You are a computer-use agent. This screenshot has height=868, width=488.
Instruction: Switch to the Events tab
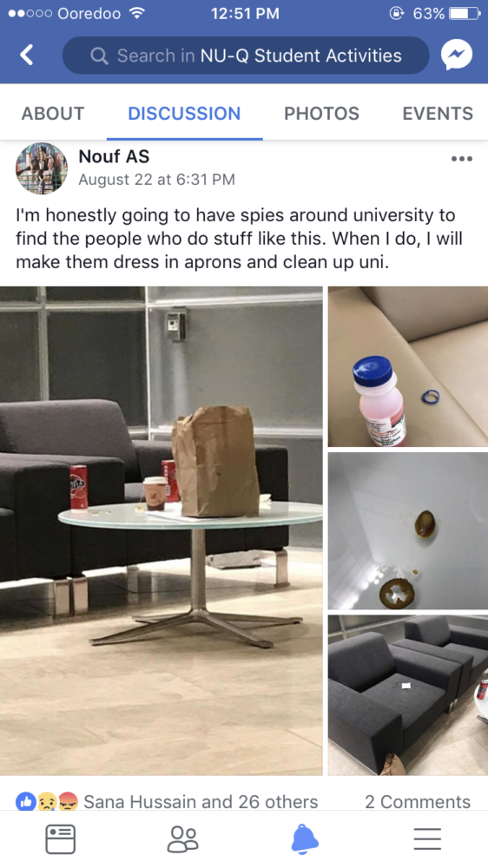438,114
